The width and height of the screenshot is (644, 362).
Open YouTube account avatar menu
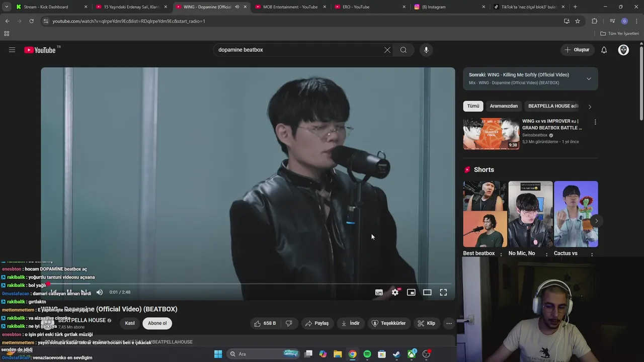click(623, 50)
